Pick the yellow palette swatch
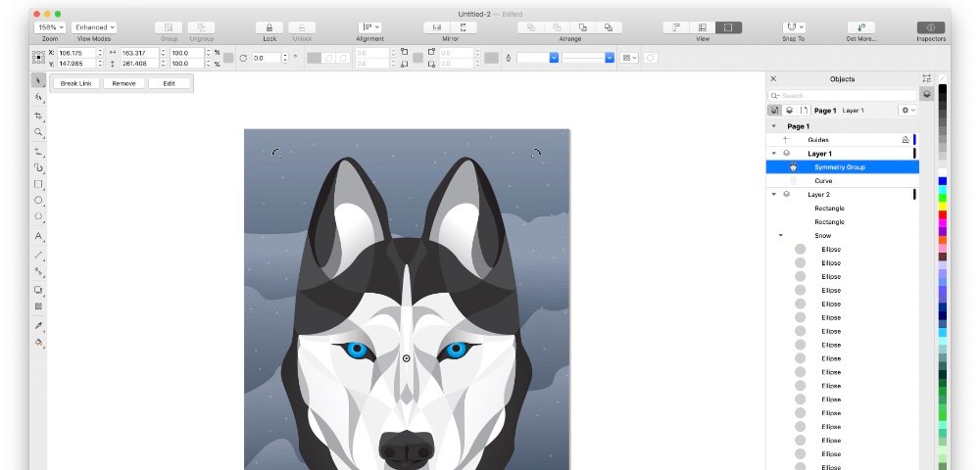This screenshot has width=980, height=470. coord(943,207)
